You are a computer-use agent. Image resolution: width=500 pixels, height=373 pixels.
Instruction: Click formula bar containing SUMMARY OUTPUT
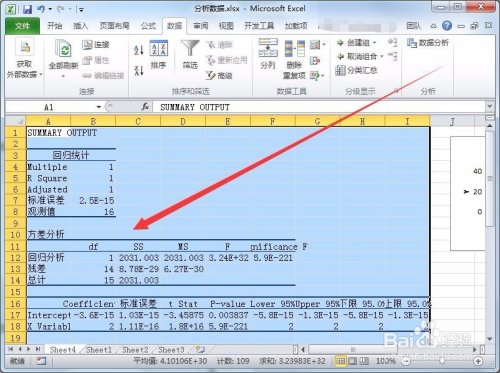(x=319, y=107)
